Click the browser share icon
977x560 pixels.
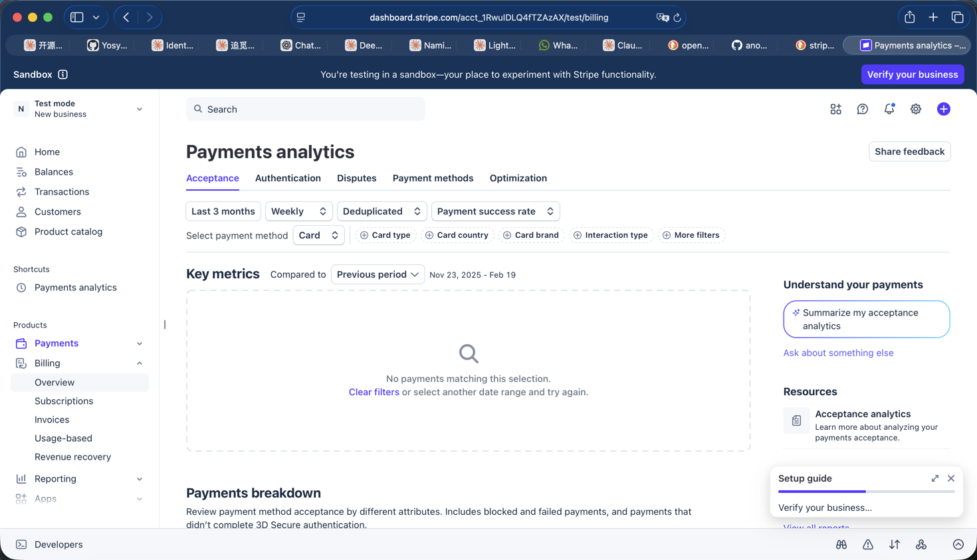tap(909, 17)
